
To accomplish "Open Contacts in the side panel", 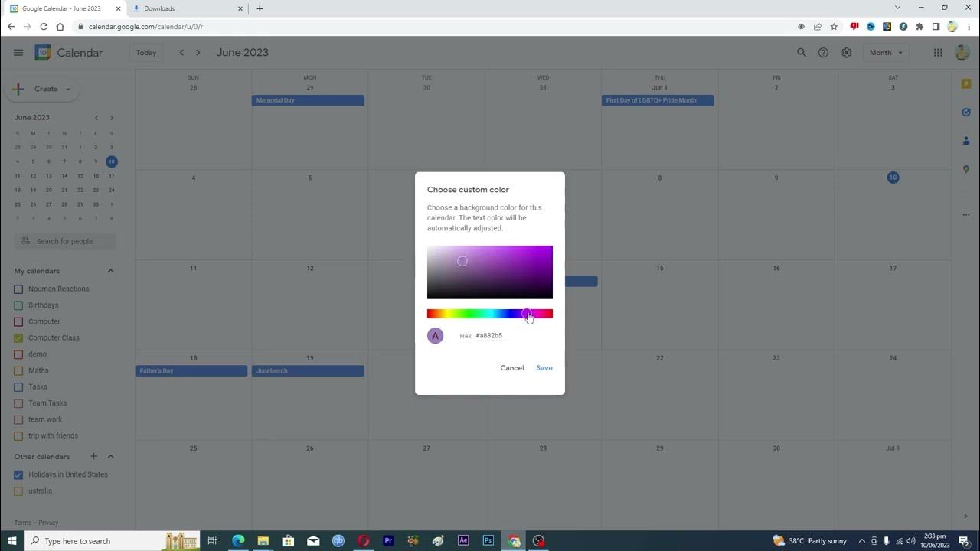I will 966,141.
